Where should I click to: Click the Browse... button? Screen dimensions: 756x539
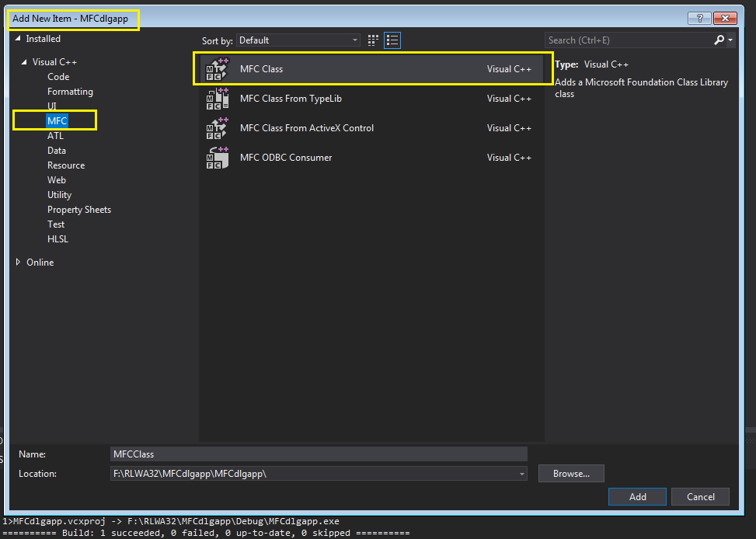point(571,474)
